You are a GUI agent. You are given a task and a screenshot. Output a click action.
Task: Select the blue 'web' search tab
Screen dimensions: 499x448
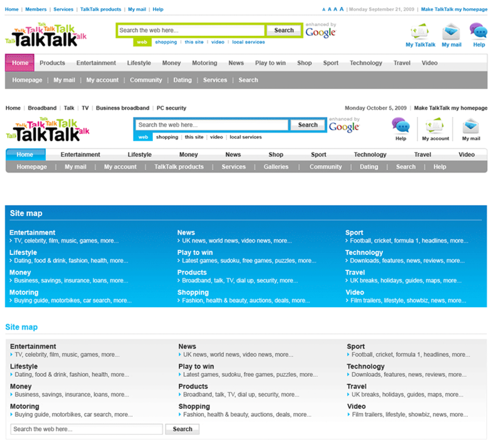tap(143, 137)
